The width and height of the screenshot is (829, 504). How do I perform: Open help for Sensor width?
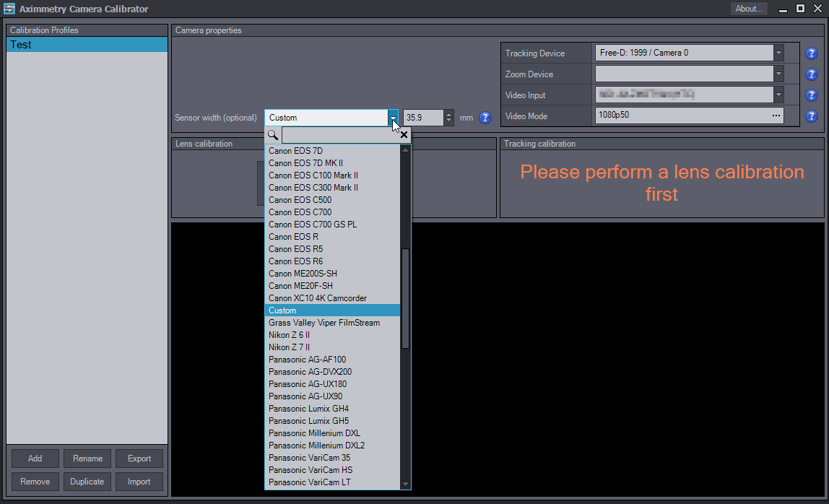485,118
